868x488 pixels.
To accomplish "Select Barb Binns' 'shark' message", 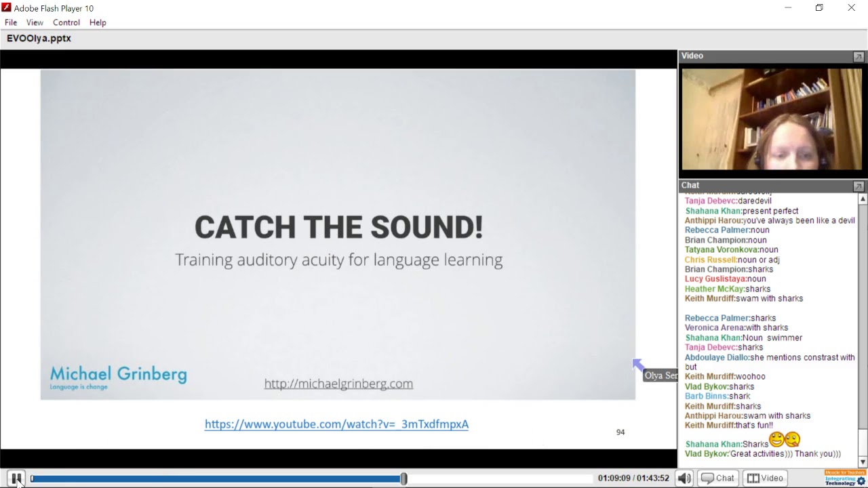I will [x=717, y=396].
